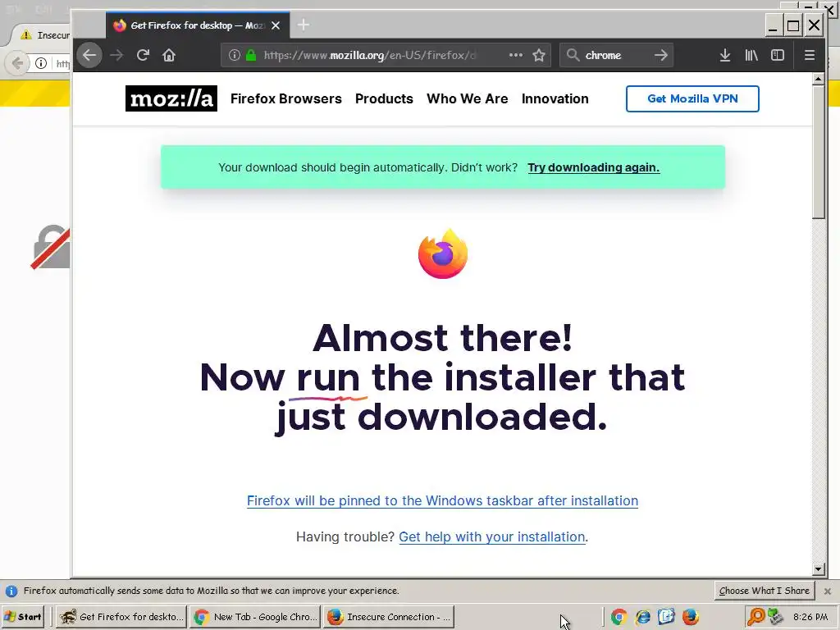The width and height of the screenshot is (840, 630).
Task: Open Firefox downloads panel
Action: click(725, 55)
